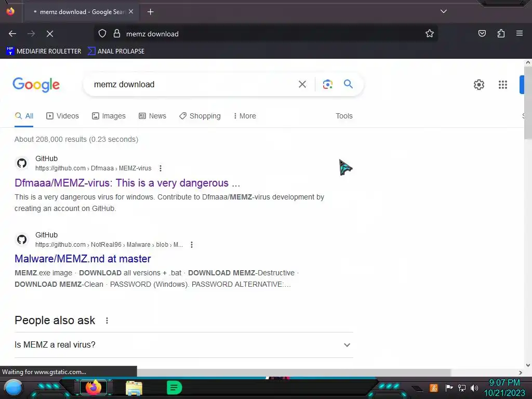Viewport: 532px width, 399px height.
Task: Click 'About 208,000 results' text
Action: pos(76,139)
